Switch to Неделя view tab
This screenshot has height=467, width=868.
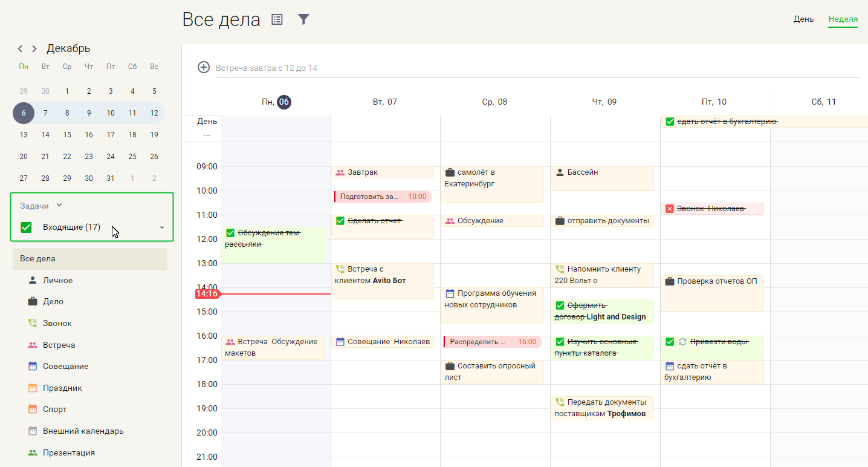click(x=843, y=19)
